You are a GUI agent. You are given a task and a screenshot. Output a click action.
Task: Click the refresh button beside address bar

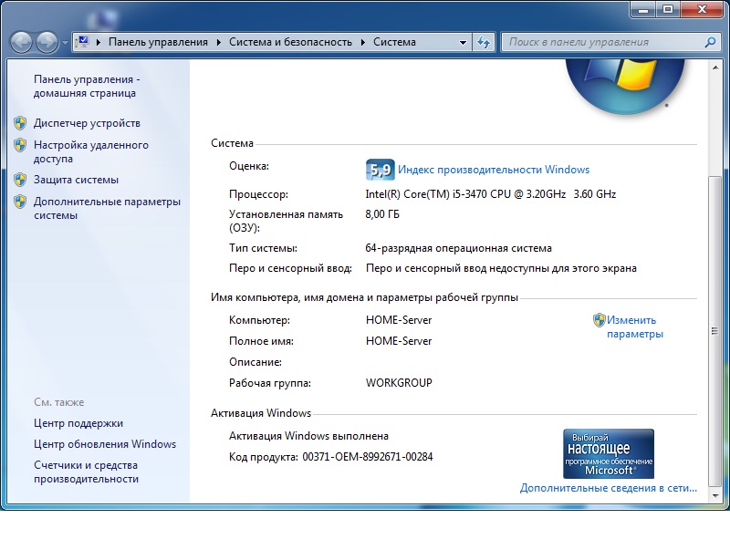click(x=484, y=42)
